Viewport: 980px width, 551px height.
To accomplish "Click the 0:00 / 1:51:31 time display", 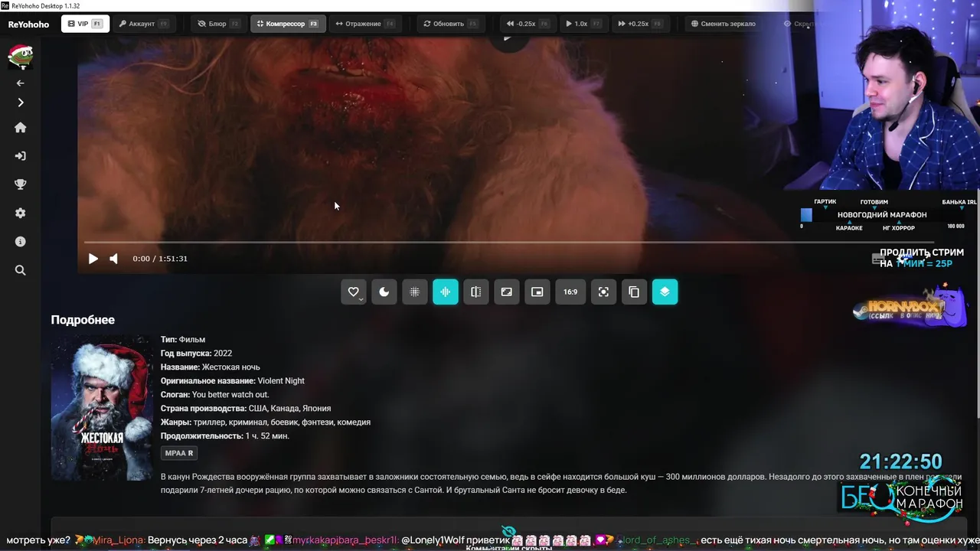I will pos(160,259).
